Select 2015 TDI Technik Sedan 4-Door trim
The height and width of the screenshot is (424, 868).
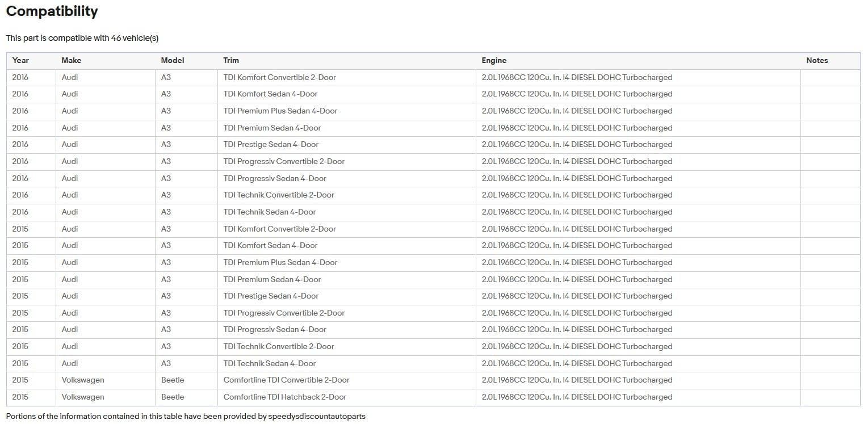pyautogui.click(x=270, y=363)
